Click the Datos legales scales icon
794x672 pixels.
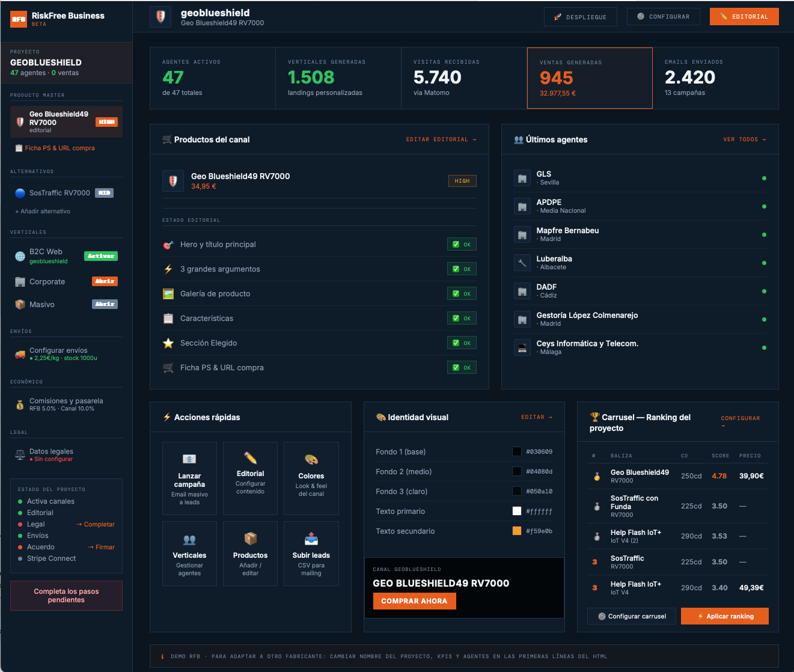(20, 455)
